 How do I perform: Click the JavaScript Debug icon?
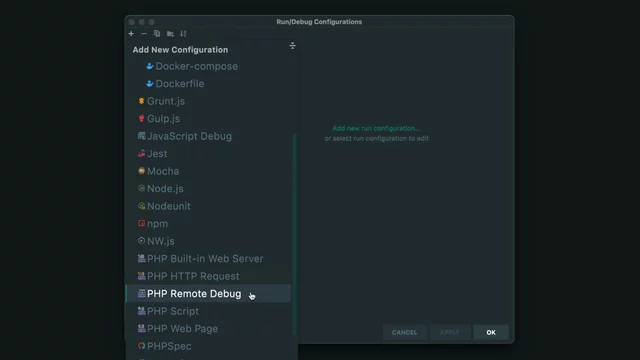pyautogui.click(x=141, y=136)
